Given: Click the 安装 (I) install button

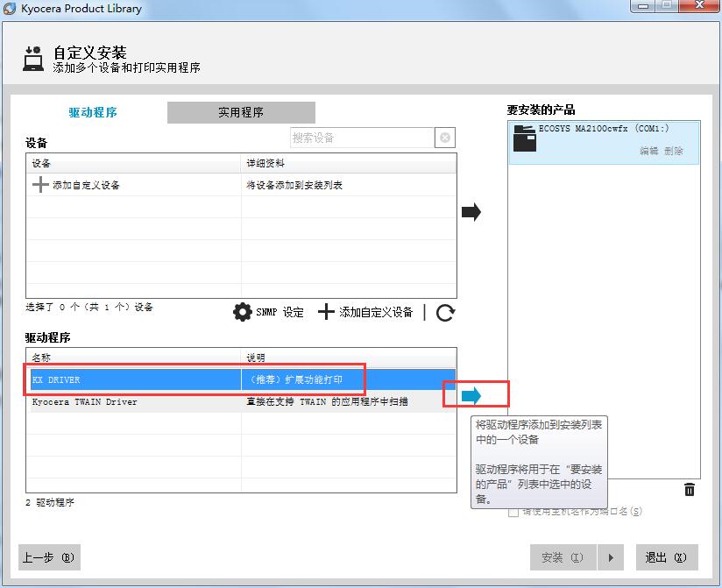Looking at the screenshot, I should point(563,557).
